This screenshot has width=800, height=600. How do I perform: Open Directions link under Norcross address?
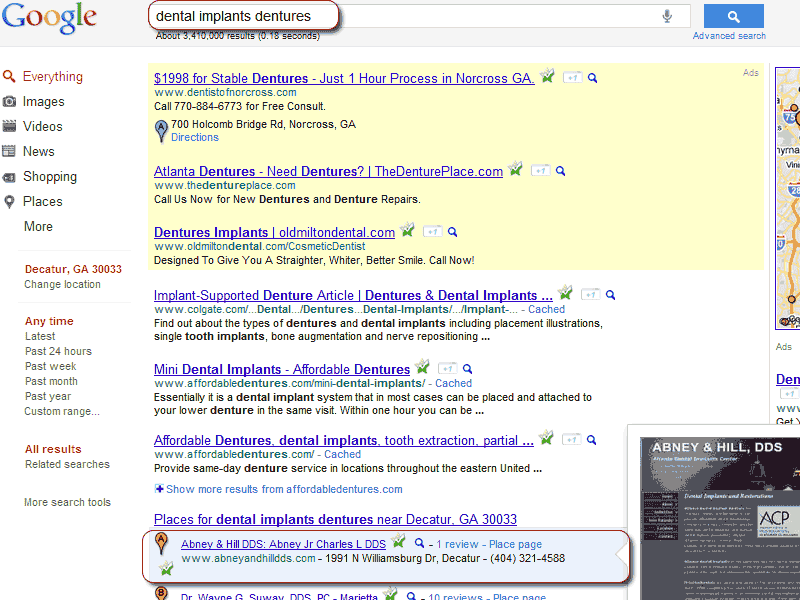click(x=195, y=137)
